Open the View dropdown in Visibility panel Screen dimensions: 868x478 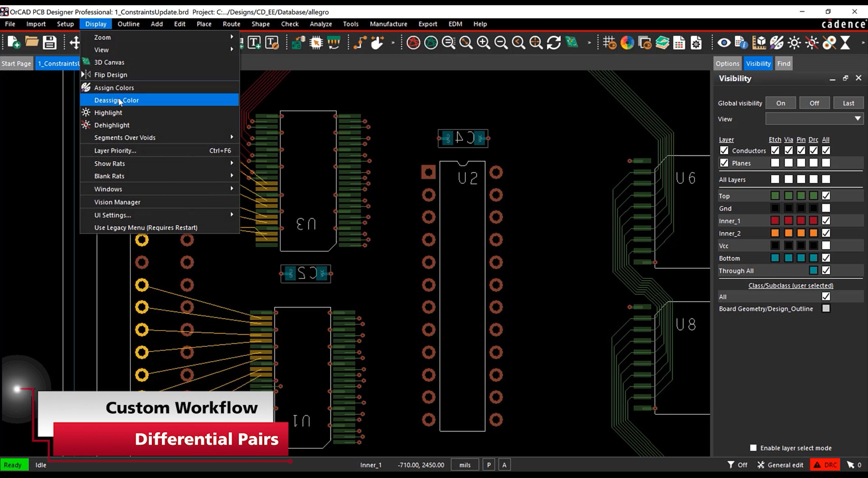[814, 119]
